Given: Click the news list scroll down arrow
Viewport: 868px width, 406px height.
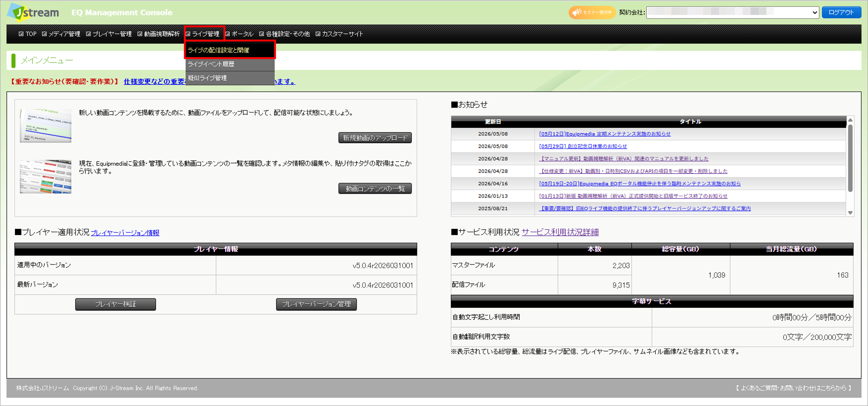Looking at the screenshot, I should [x=850, y=213].
